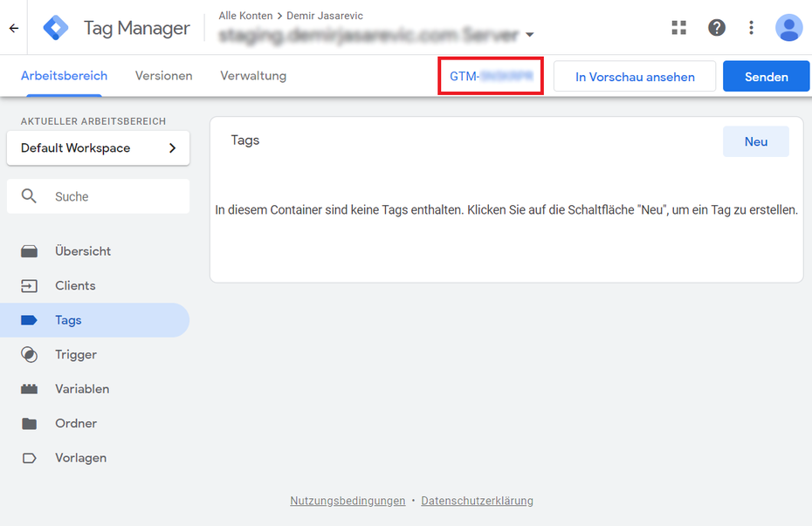812x526 pixels.
Task: Open the Nutzungsbedingungen link
Action: pos(348,501)
